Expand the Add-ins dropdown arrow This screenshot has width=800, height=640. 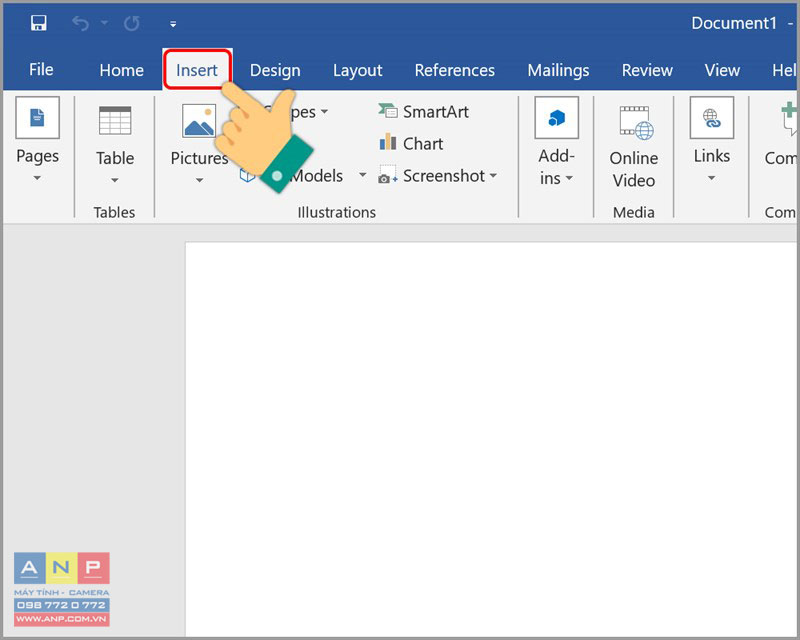[x=569, y=178]
